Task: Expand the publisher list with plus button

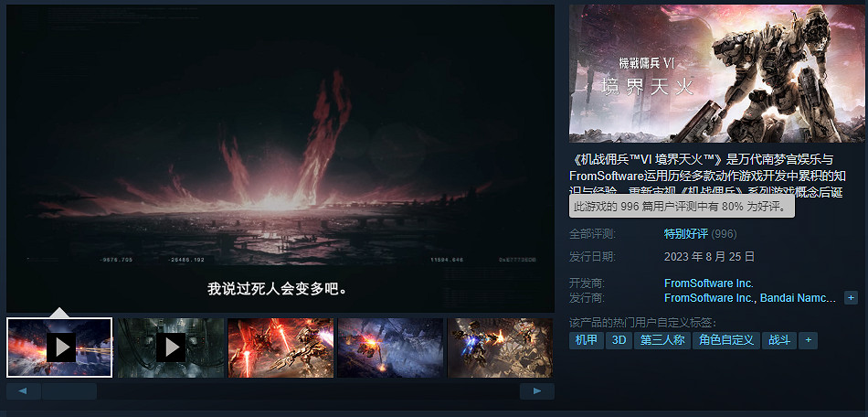Action: pos(851,298)
